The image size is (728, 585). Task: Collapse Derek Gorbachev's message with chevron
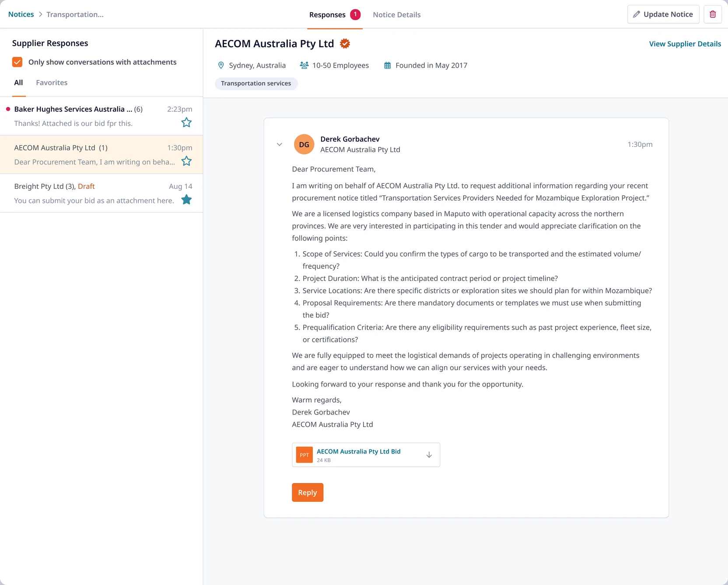click(280, 144)
